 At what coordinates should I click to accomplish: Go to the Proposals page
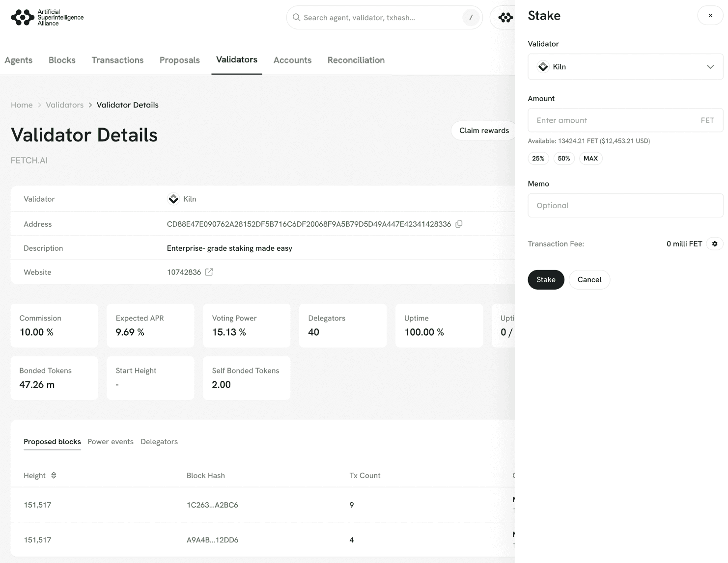pos(180,60)
